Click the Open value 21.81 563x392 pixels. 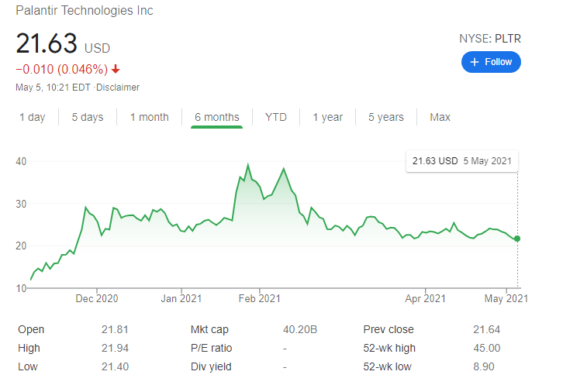click(x=115, y=329)
